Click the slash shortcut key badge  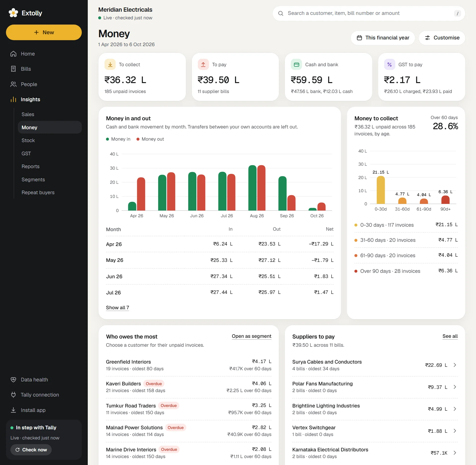(457, 13)
